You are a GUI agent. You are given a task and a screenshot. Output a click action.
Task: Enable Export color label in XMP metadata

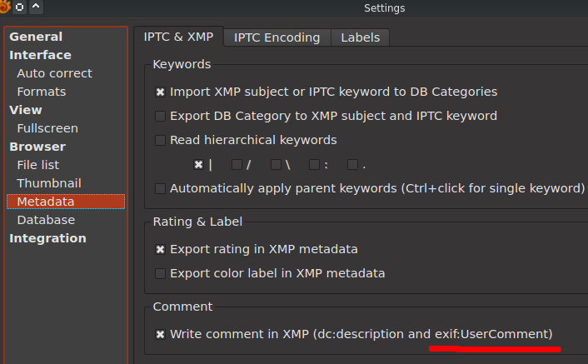pos(161,273)
